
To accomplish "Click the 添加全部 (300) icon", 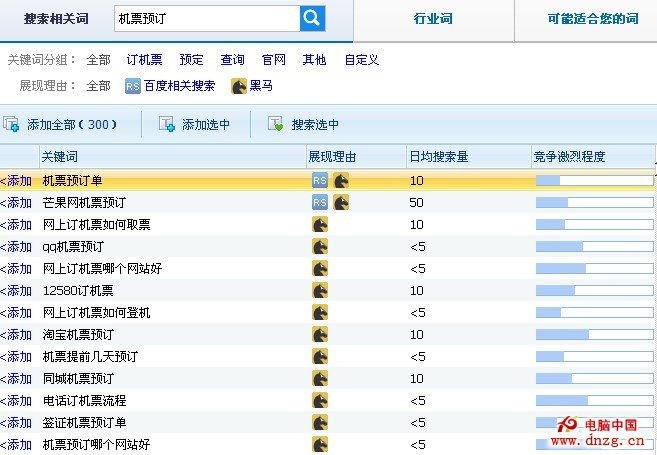I will coord(12,125).
